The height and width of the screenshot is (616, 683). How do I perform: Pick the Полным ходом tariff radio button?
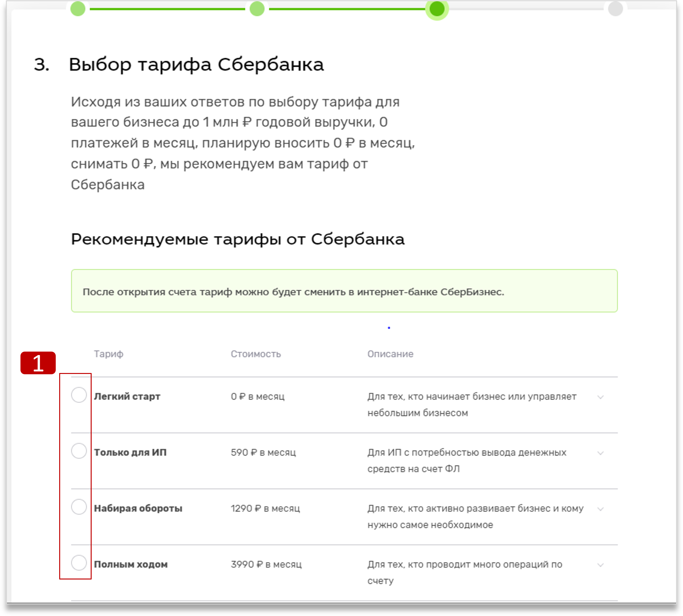click(x=79, y=562)
